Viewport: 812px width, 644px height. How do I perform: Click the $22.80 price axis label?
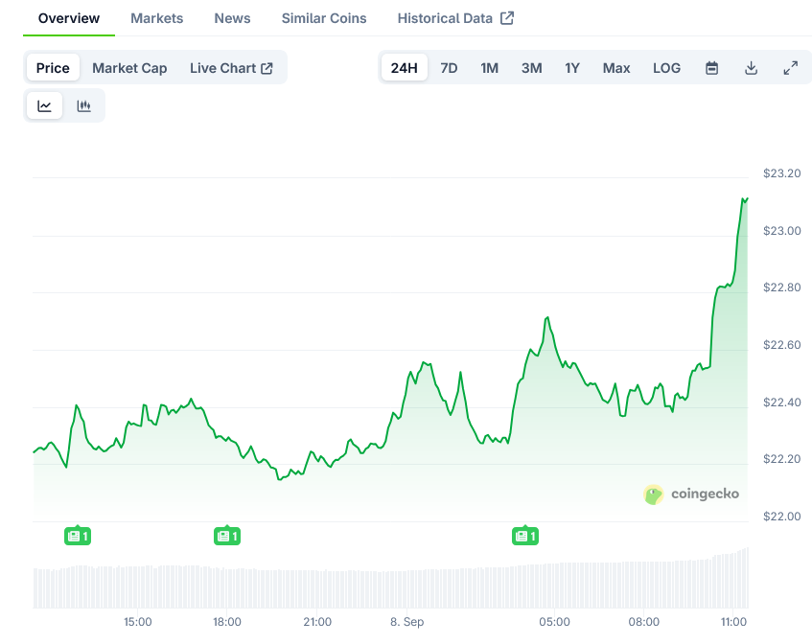pyautogui.click(x=782, y=287)
